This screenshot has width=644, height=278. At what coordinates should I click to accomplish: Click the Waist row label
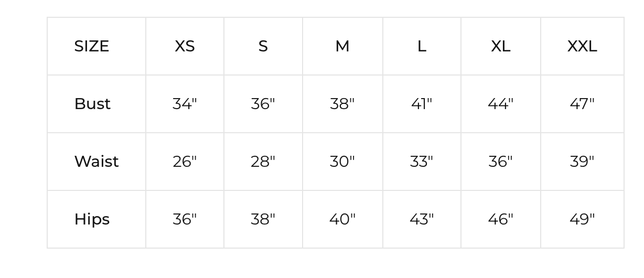pos(96,162)
